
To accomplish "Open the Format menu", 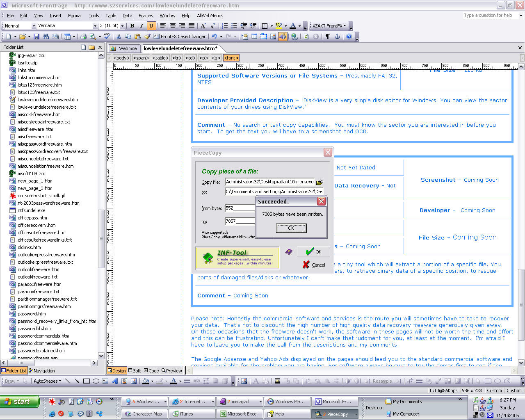I will (x=75, y=16).
